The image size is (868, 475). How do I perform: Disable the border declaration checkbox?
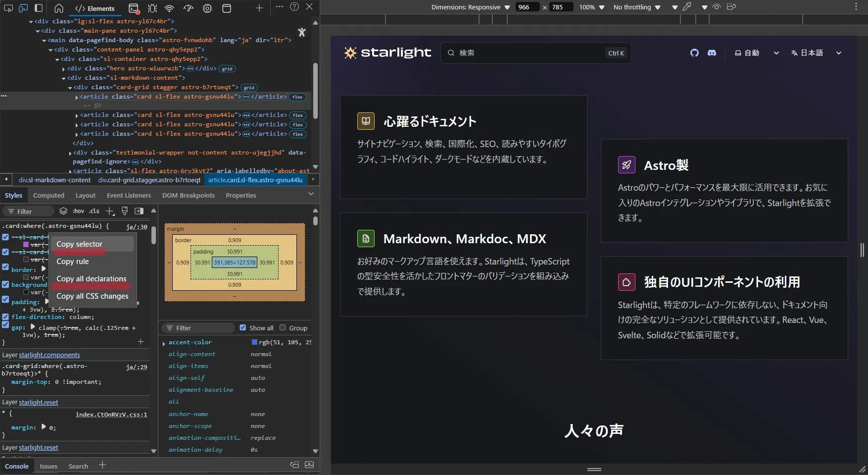click(5, 266)
